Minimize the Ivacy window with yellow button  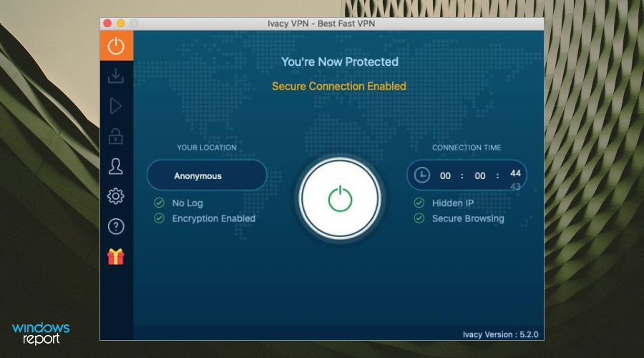tap(121, 24)
